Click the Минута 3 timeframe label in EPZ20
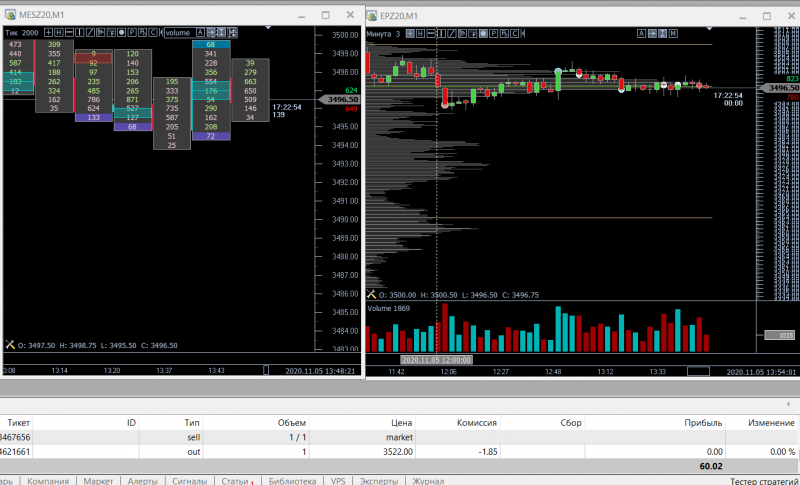 pos(383,34)
